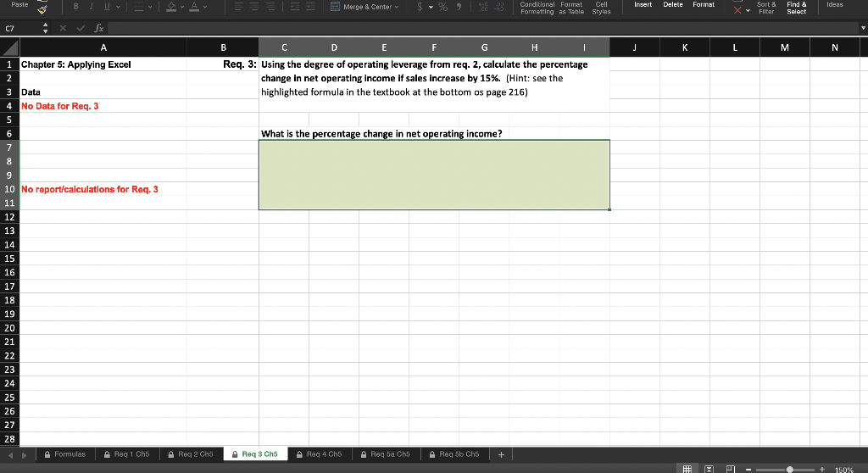Click the Delete cells button
The width and height of the screenshot is (868, 473).
pyautogui.click(x=672, y=4)
